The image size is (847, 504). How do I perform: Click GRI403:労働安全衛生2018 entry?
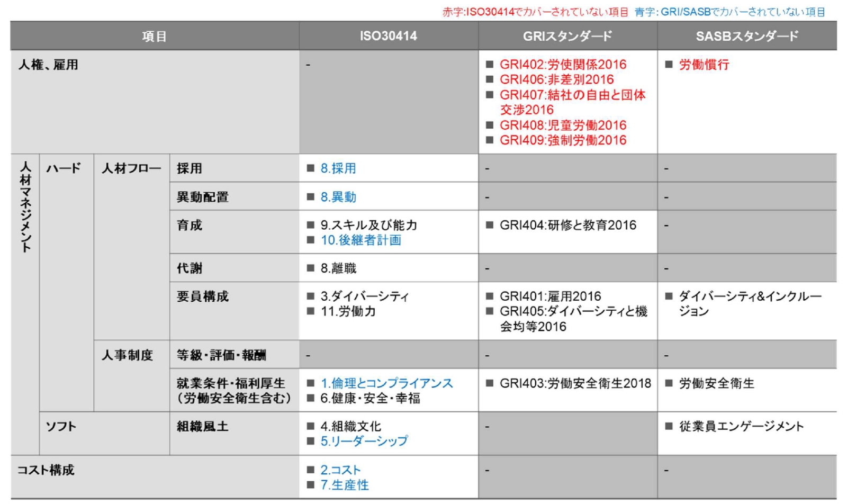click(575, 383)
